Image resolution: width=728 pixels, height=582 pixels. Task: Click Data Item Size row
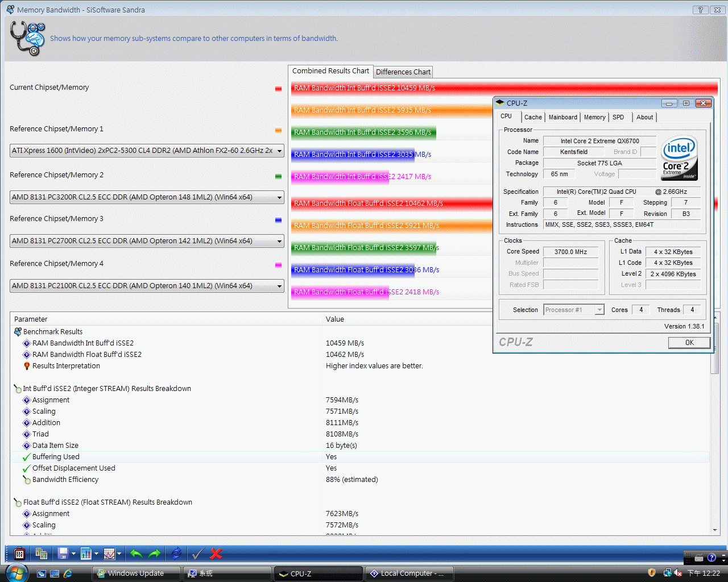(x=359, y=446)
